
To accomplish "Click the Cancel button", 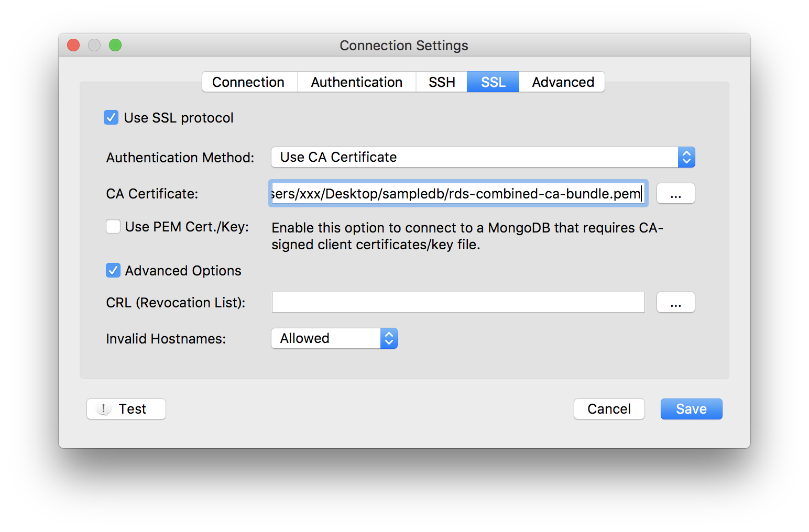I will tap(609, 409).
